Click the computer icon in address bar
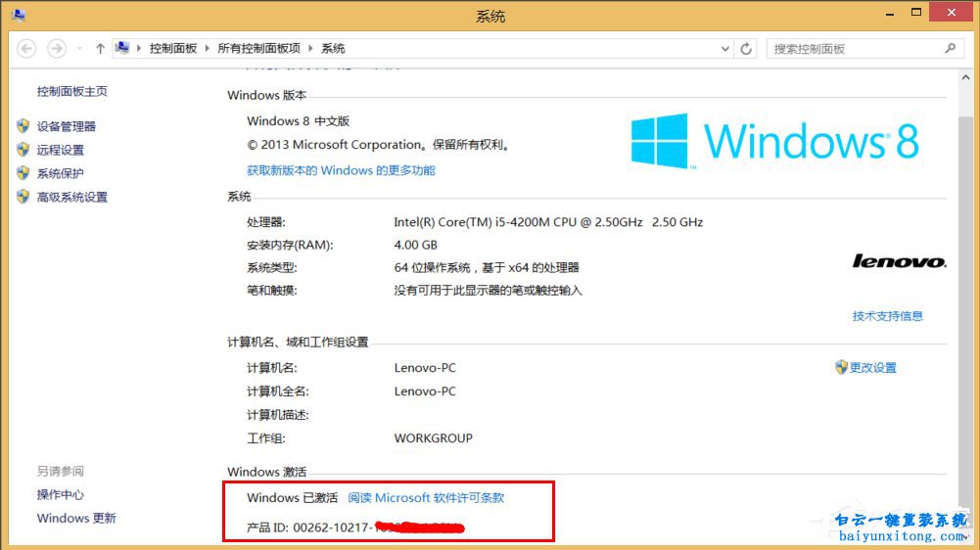The width and height of the screenshot is (980, 550). pyautogui.click(x=122, y=48)
